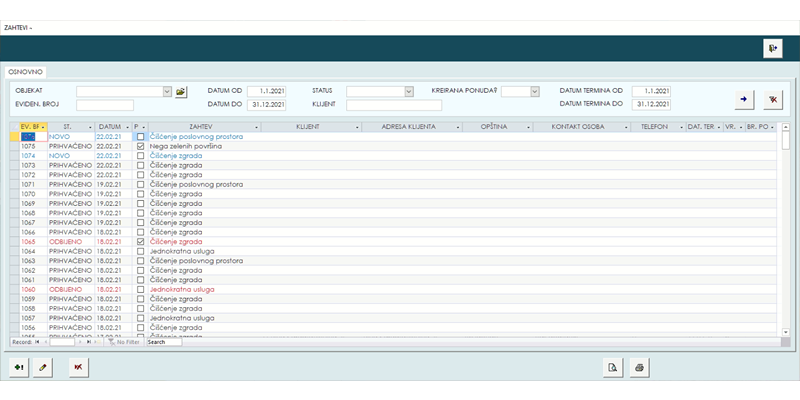The image size is (800, 400).
Task: Apply filter with the right-arrow button
Action: [742, 98]
